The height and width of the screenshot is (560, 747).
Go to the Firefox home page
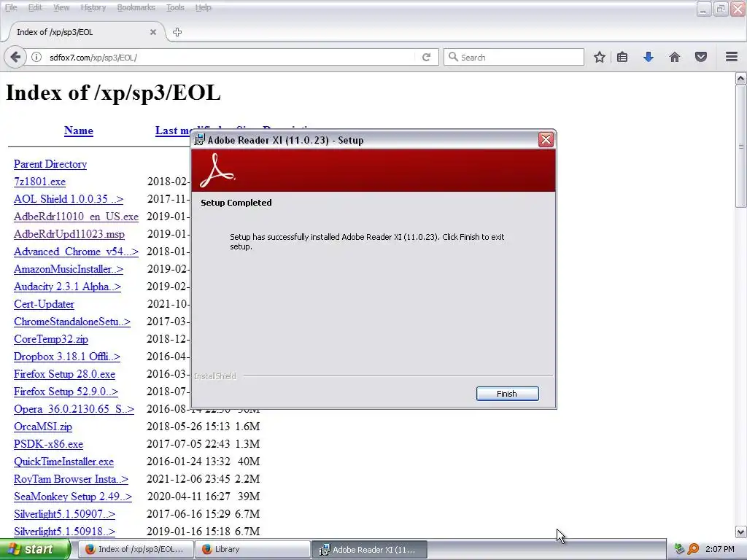pyautogui.click(x=675, y=57)
